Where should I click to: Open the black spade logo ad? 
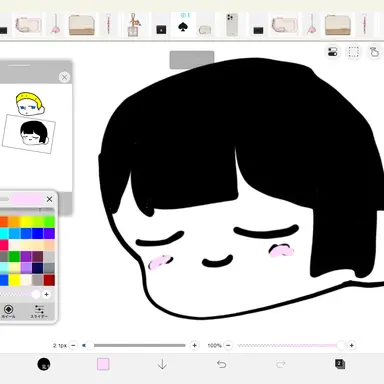(183, 27)
